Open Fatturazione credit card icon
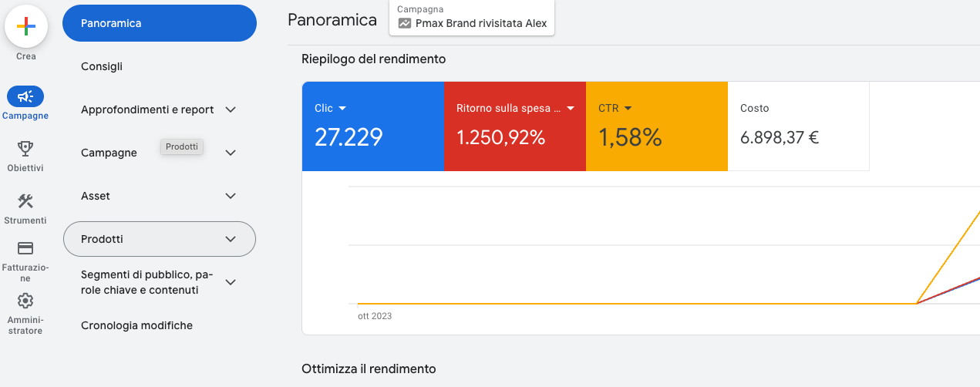The image size is (980, 387). (25, 248)
